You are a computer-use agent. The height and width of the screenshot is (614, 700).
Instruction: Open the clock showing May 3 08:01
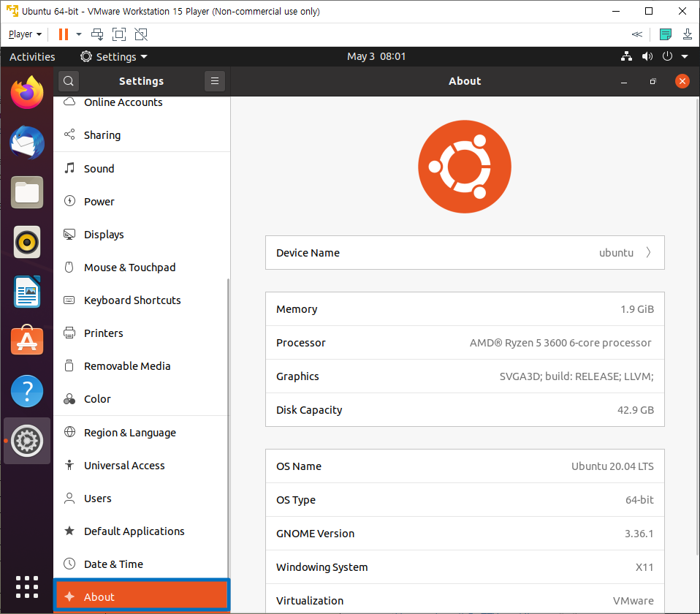376,57
